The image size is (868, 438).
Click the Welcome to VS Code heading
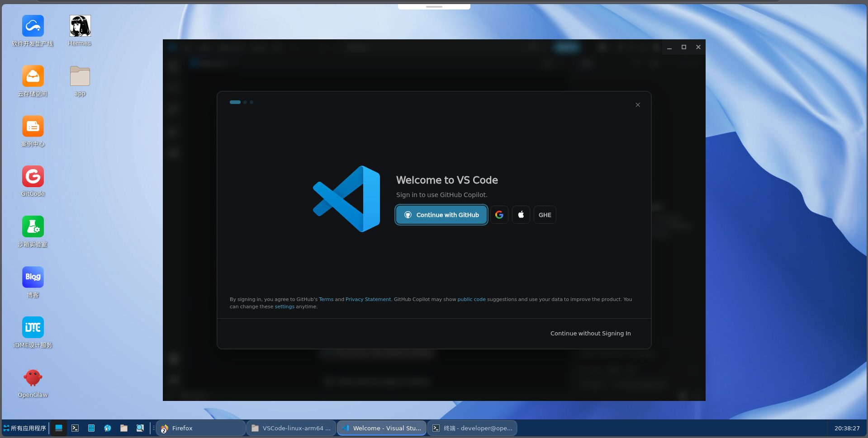447,180
